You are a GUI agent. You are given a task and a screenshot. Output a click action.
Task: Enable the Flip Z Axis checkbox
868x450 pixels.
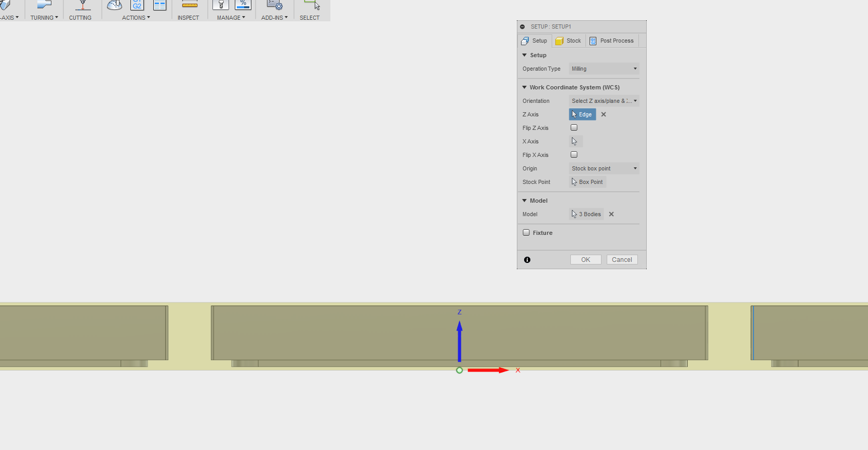(x=574, y=128)
